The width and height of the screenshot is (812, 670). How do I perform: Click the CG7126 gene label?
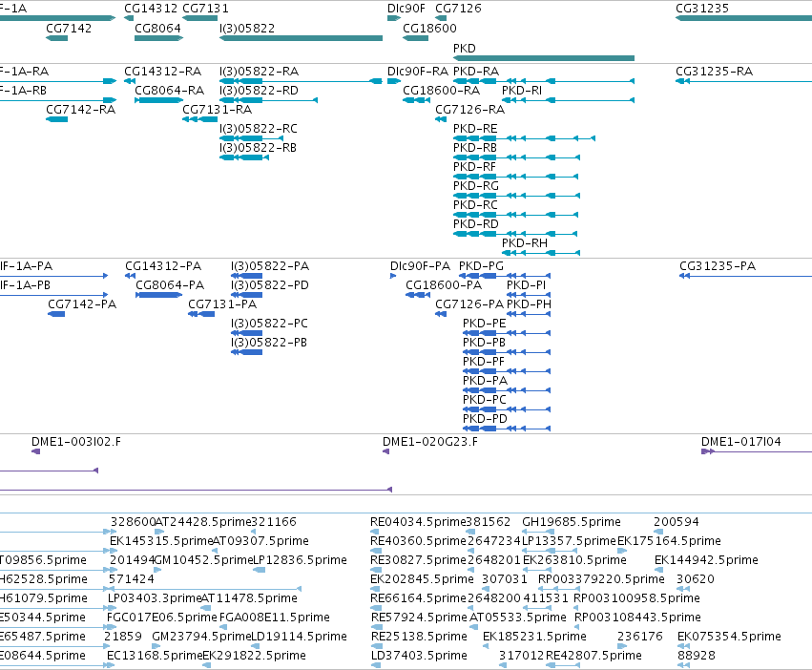[x=458, y=9]
